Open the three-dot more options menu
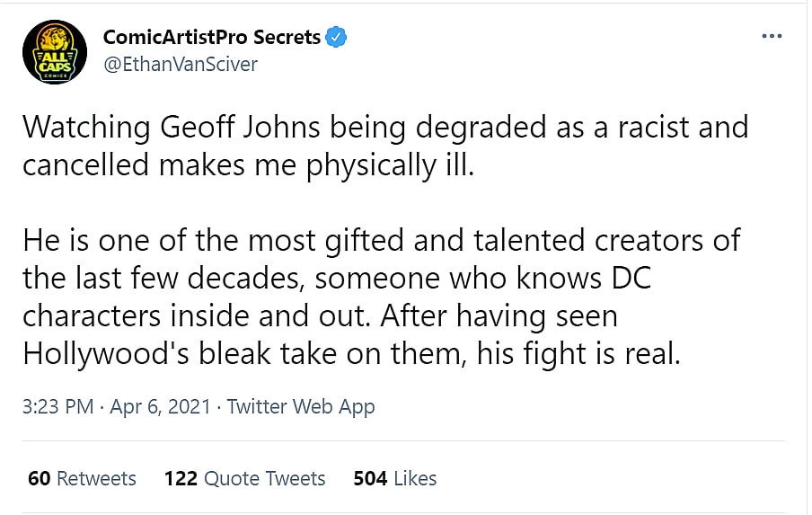812x515 pixels. point(772,37)
